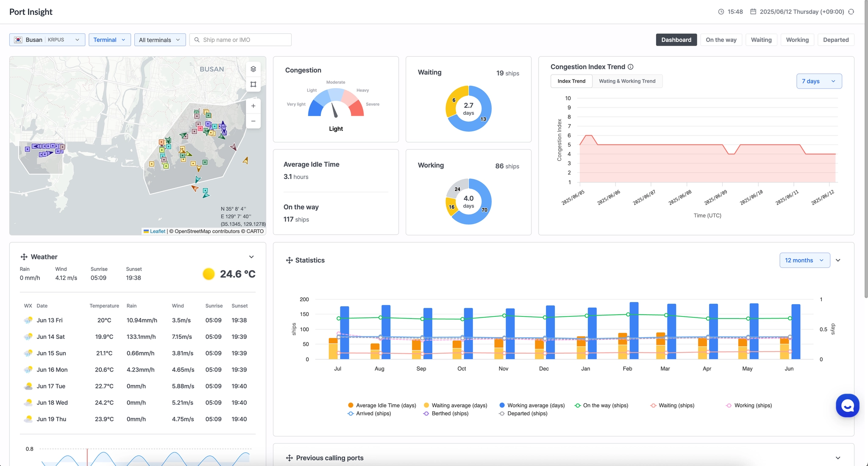868x466 pixels.
Task: Switch to the Wating & Working Trend tab
Action: [627, 81]
